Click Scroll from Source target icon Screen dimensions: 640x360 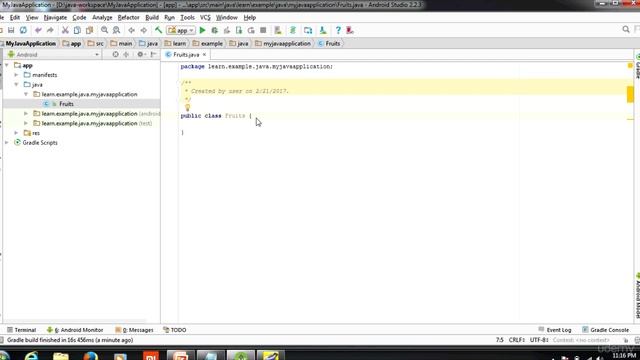(x=116, y=54)
